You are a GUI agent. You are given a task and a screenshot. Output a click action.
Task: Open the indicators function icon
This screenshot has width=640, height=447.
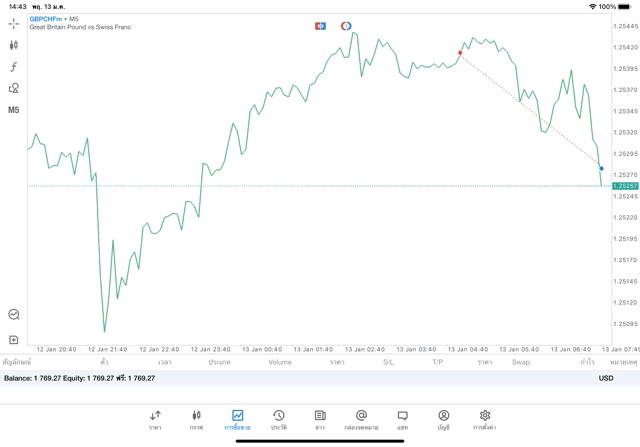[x=14, y=66]
